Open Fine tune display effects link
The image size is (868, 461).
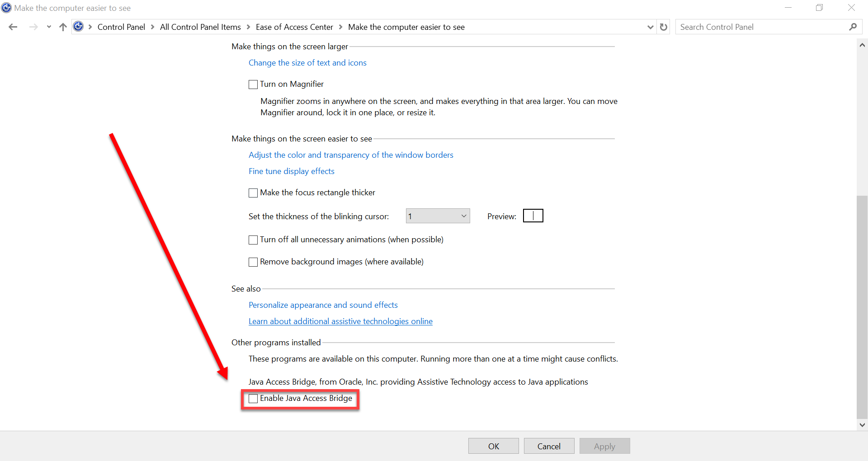coord(292,171)
